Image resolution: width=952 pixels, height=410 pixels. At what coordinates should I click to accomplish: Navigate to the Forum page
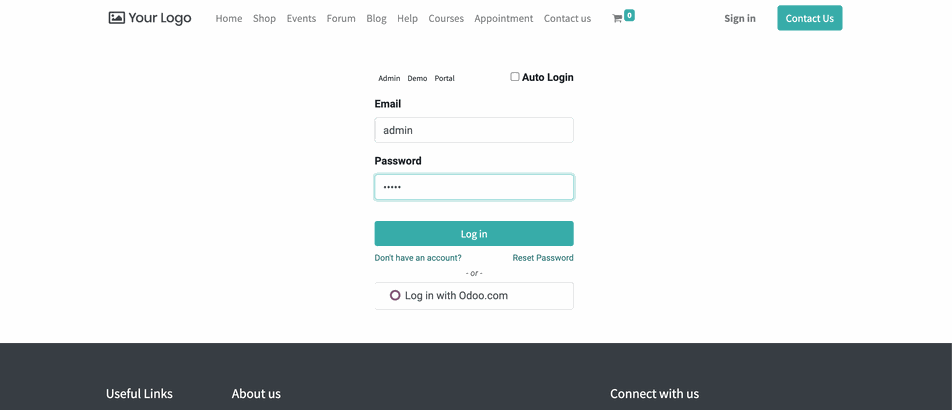[341, 19]
